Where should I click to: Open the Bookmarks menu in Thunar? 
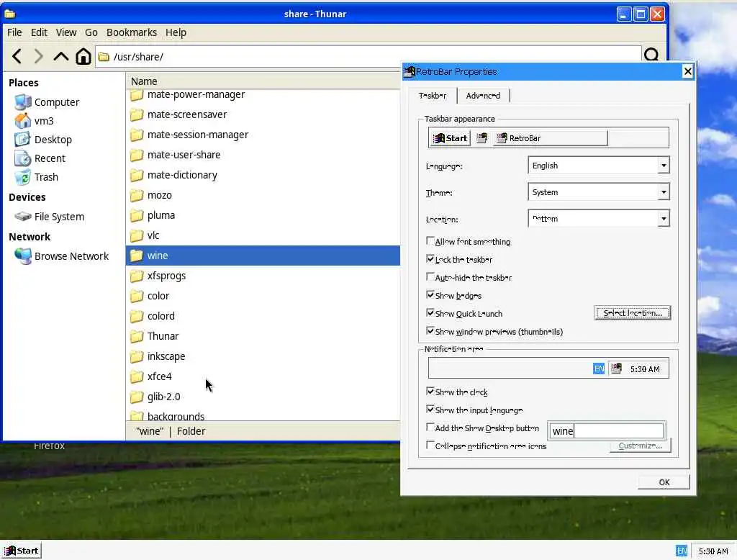(x=132, y=32)
